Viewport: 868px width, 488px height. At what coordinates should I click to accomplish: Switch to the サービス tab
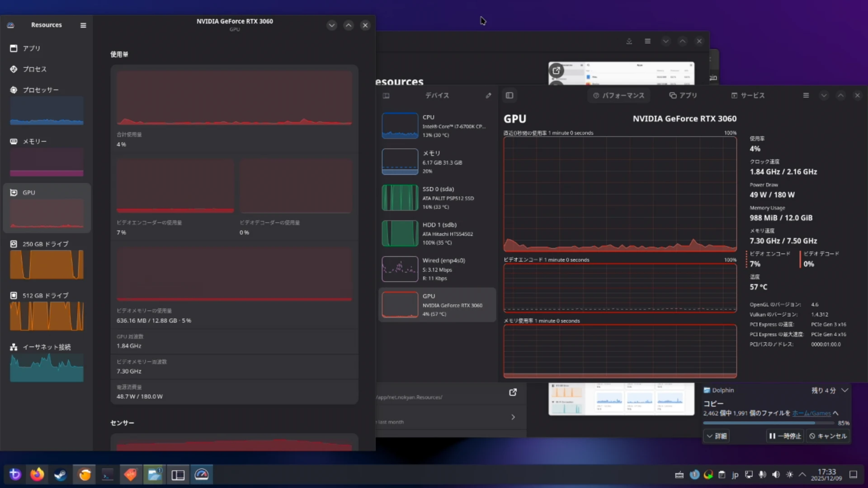coord(748,95)
